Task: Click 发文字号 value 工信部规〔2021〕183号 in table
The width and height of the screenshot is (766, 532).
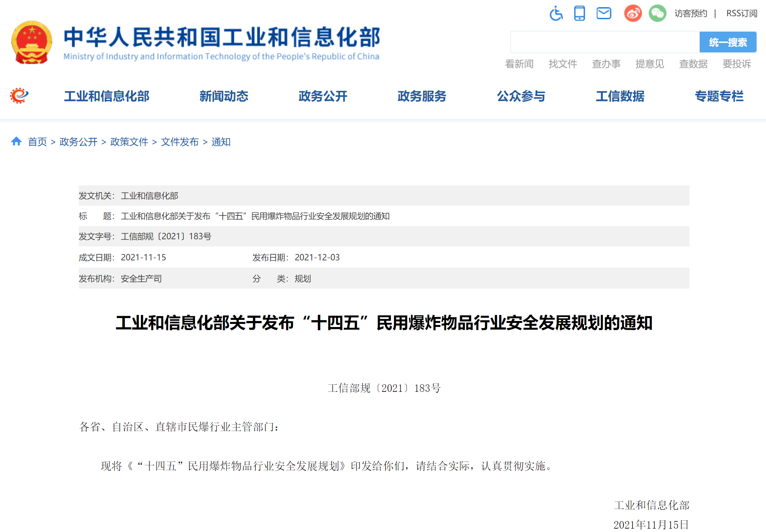Action: (x=166, y=236)
